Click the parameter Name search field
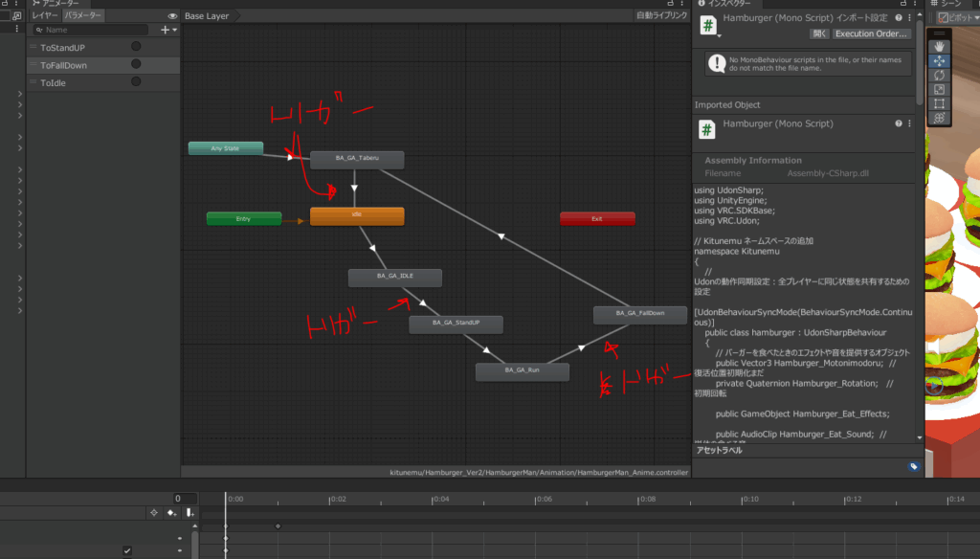980x559 pixels. 96,30
